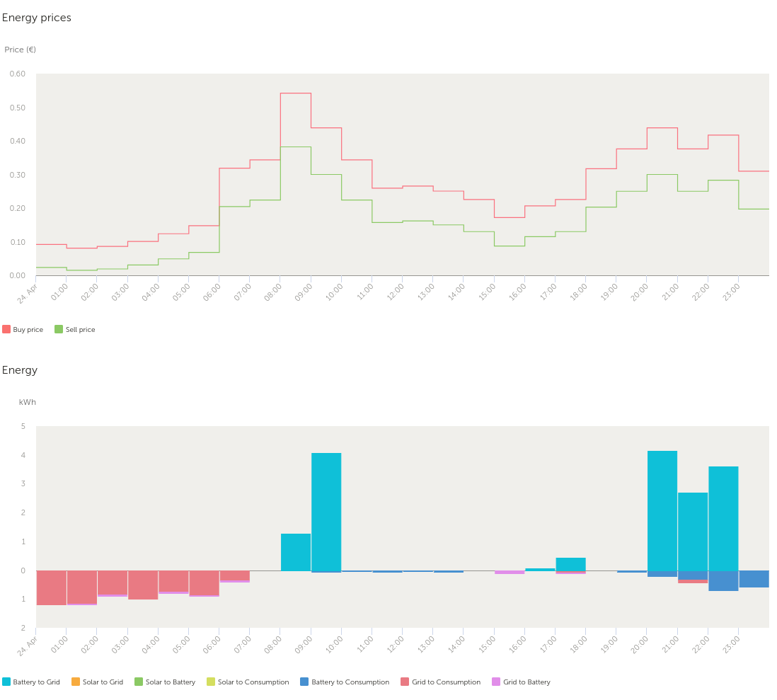This screenshot has height=700, width=777.
Task: Click the Battery to Grid bar at 08:00
Action: click(x=296, y=552)
